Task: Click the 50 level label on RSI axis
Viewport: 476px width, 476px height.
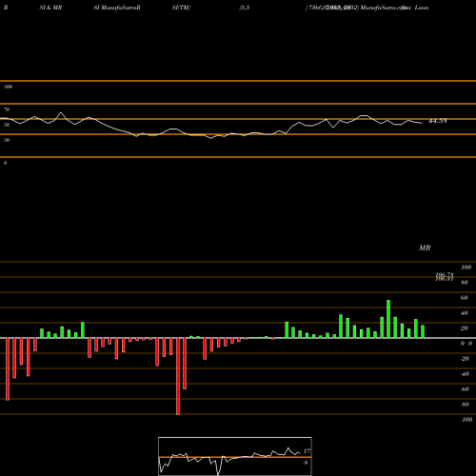Action: coord(7,125)
